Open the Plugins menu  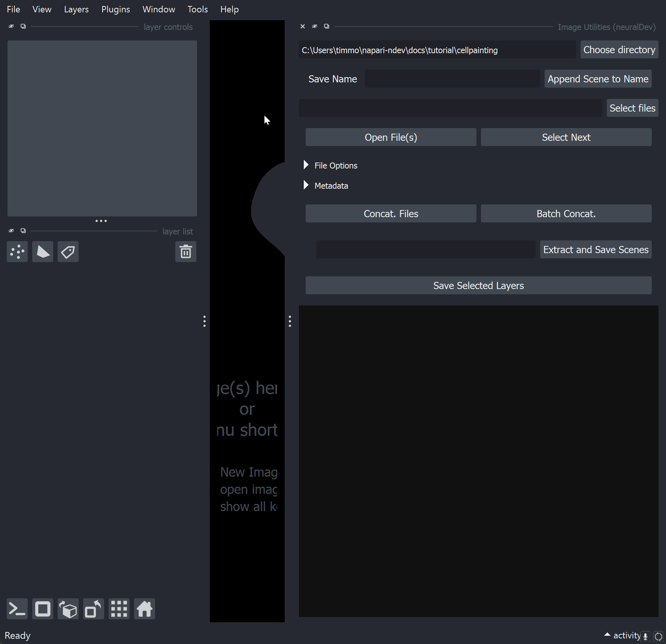coord(116,9)
